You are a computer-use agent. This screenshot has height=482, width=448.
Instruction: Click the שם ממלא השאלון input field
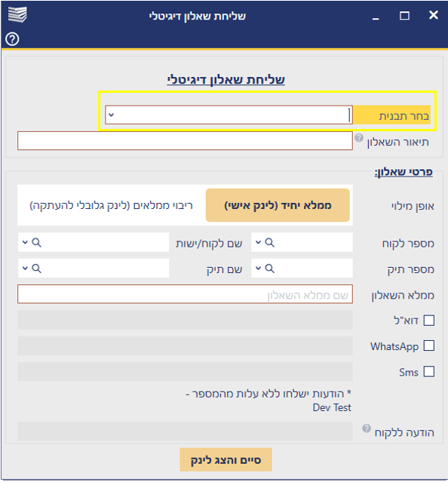click(185, 294)
